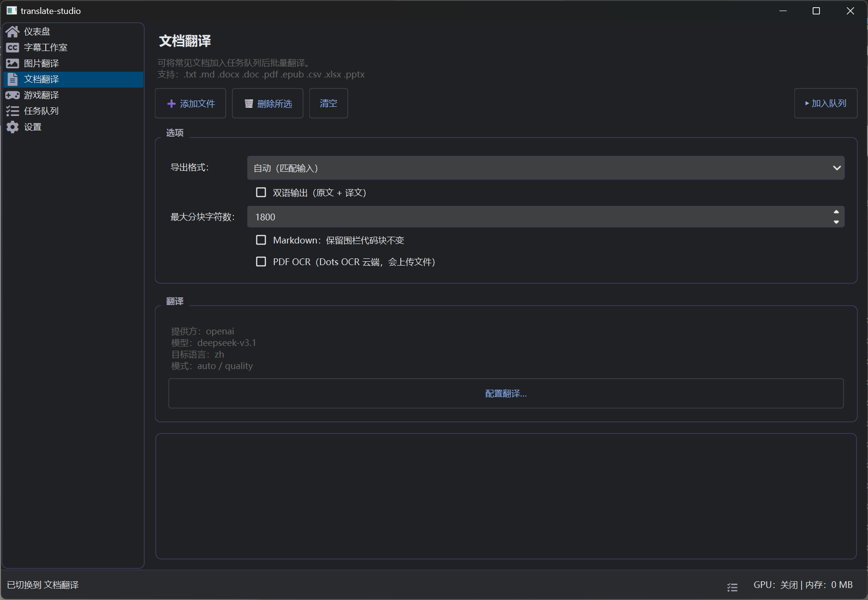The image size is (868, 600).
Task: Check the Markdown 保留围栏代码块 option
Action: coord(261,240)
